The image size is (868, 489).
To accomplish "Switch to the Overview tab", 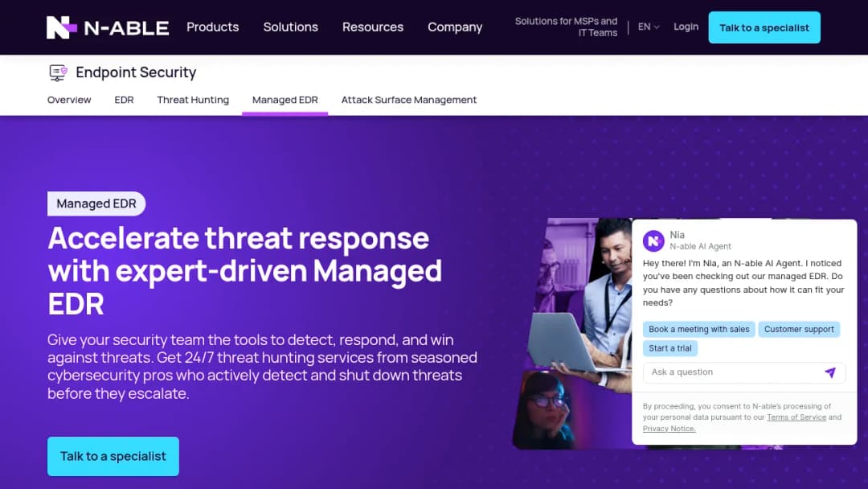I will pyautogui.click(x=69, y=100).
